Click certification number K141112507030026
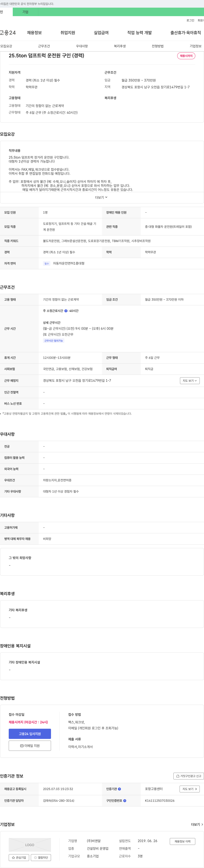This screenshot has width=204, height=868. 160,801
